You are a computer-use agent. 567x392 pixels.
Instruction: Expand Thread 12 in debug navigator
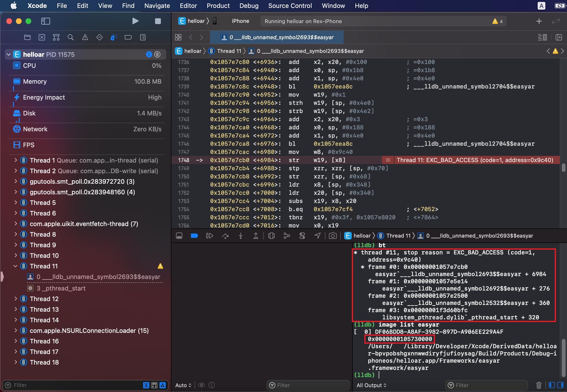click(15, 299)
